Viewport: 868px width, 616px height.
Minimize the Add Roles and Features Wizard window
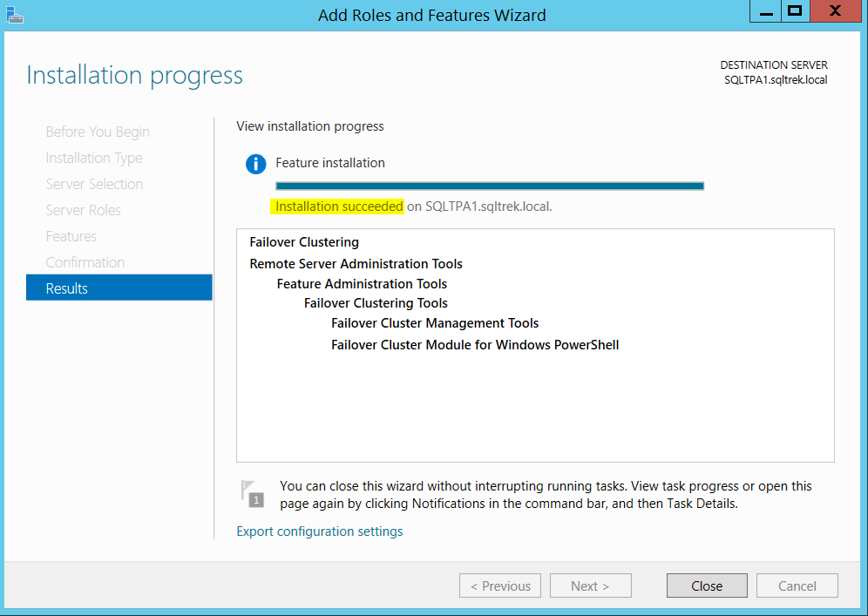pos(765,11)
